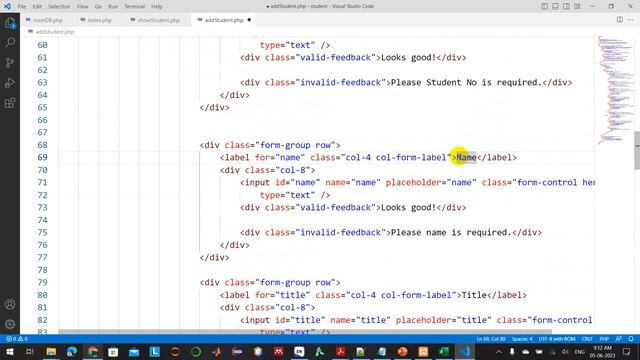
Task: Click the horizontal editor scrollbar
Action: point(305,332)
